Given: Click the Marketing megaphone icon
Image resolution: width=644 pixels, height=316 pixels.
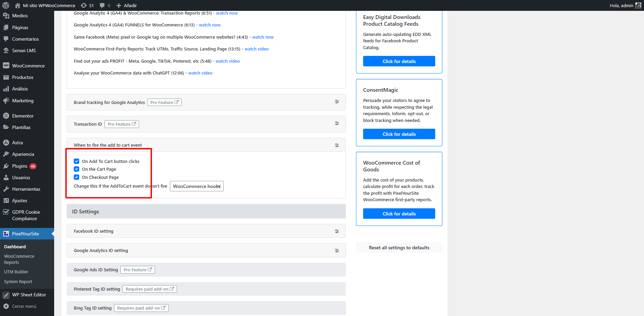Looking at the screenshot, I should pyautogui.click(x=6, y=101).
